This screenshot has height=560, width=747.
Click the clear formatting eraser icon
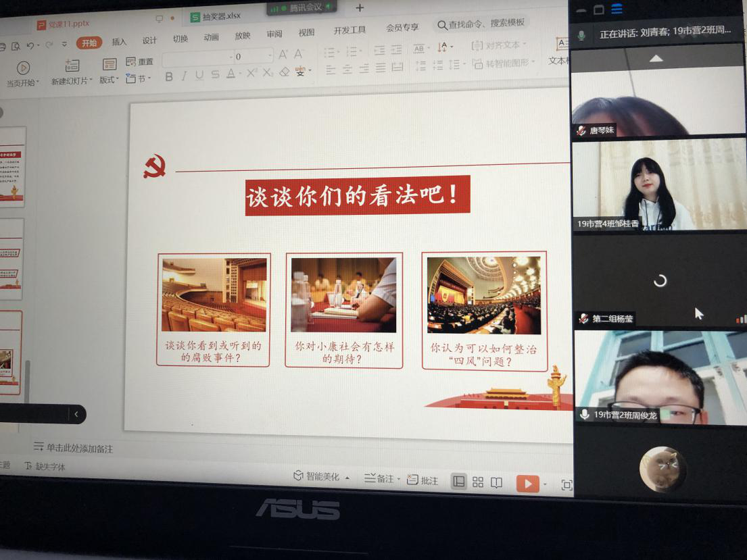point(285,72)
